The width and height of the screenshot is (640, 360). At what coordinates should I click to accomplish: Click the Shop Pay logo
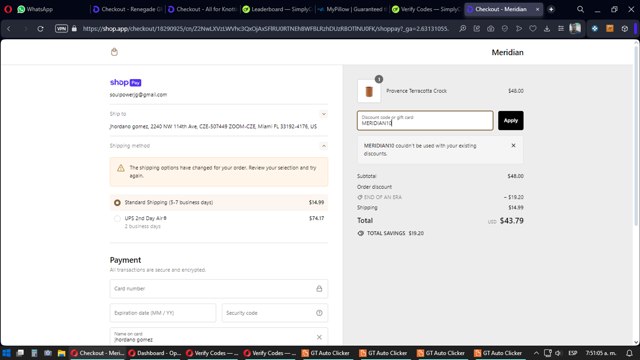click(125, 82)
